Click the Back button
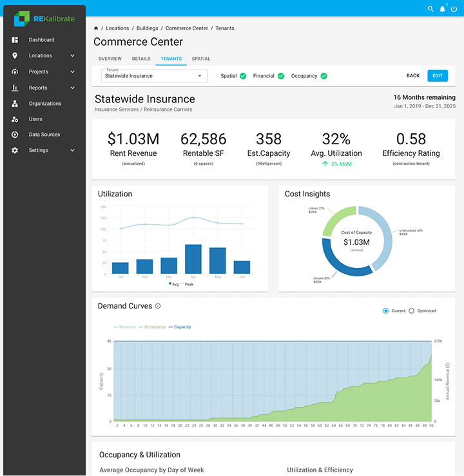Screen dimensions: 464x476 (413, 75)
